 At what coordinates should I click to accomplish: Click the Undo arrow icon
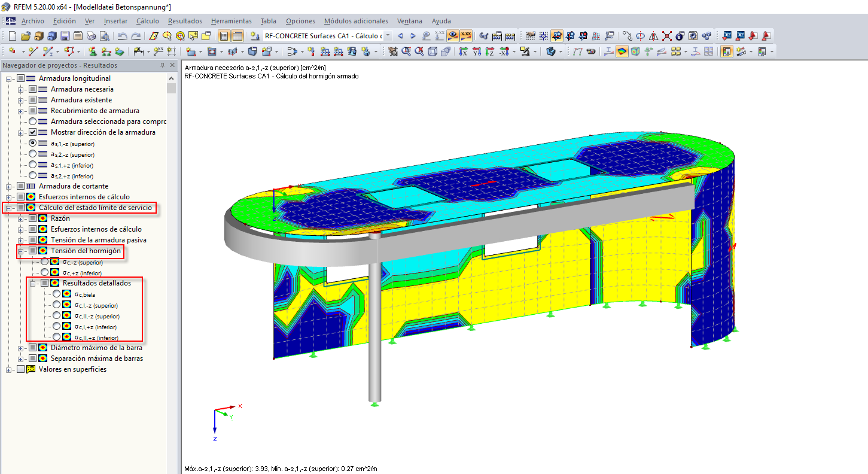tap(123, 36)
